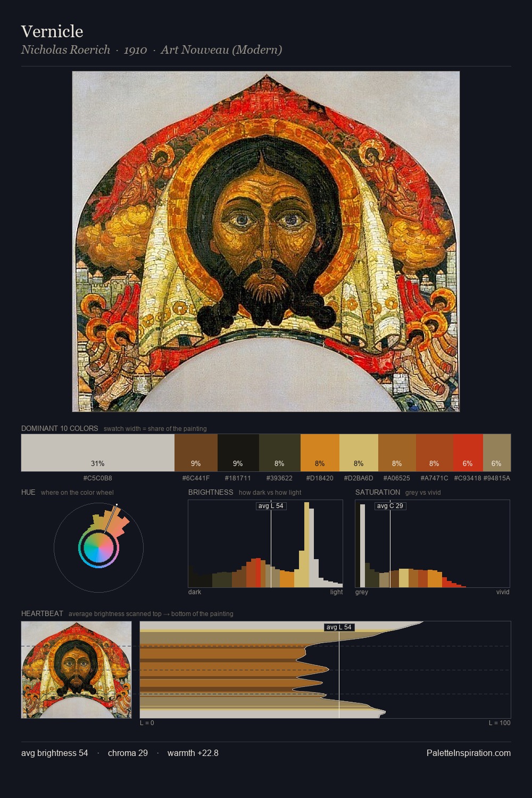Click the 'DOMINANT 10 COLORS' heading
The height and width of the screenshot is (798, 532).
tap(60, 428)
